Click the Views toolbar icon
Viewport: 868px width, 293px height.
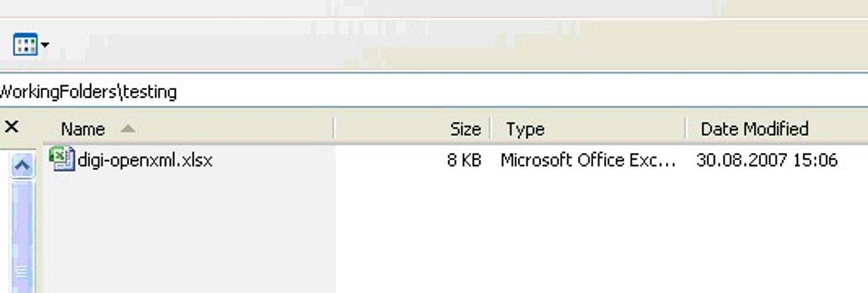tap(25, 44)
